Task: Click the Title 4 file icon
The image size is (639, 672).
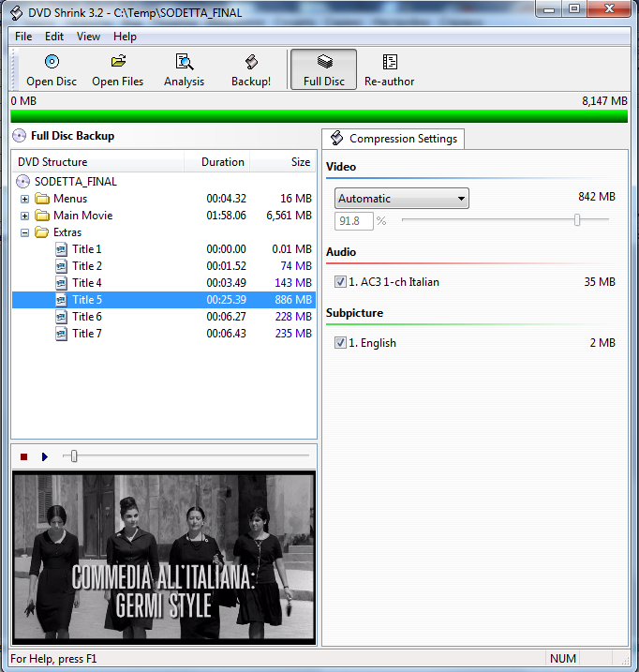Action: coord(61,283)
